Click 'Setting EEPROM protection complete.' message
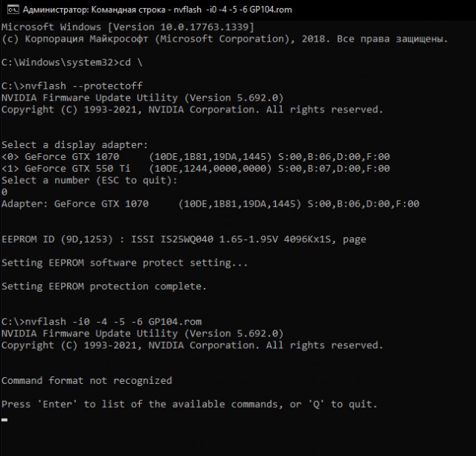476x456 pixels. [x=104, y=286]
